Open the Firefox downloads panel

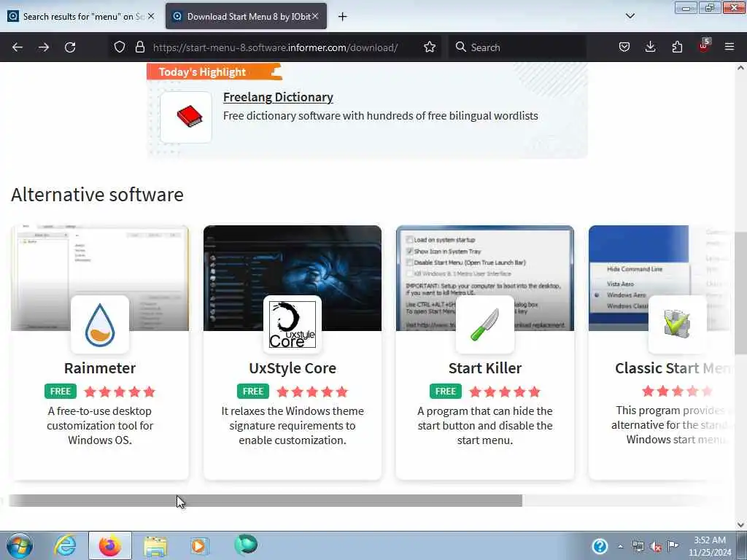(x=650, y=47)
